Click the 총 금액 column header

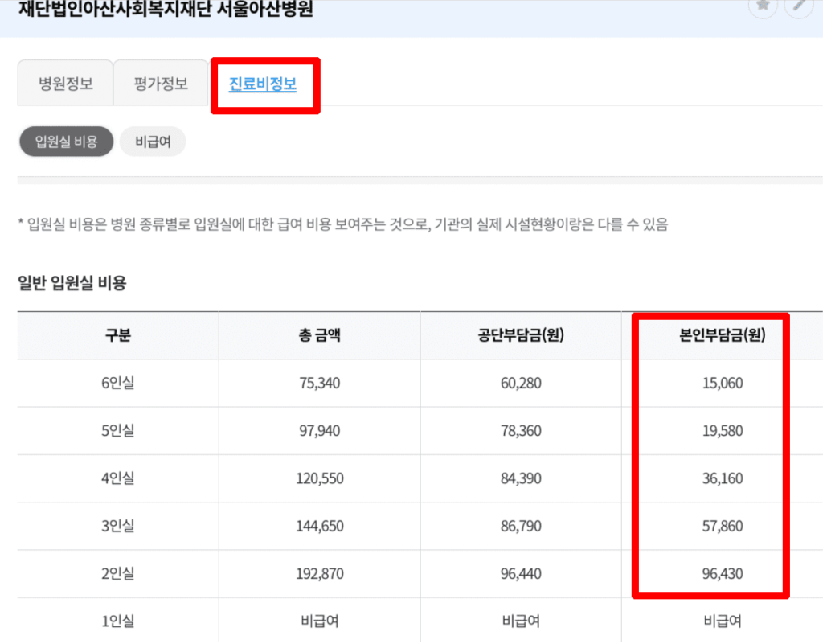[319, 334]
